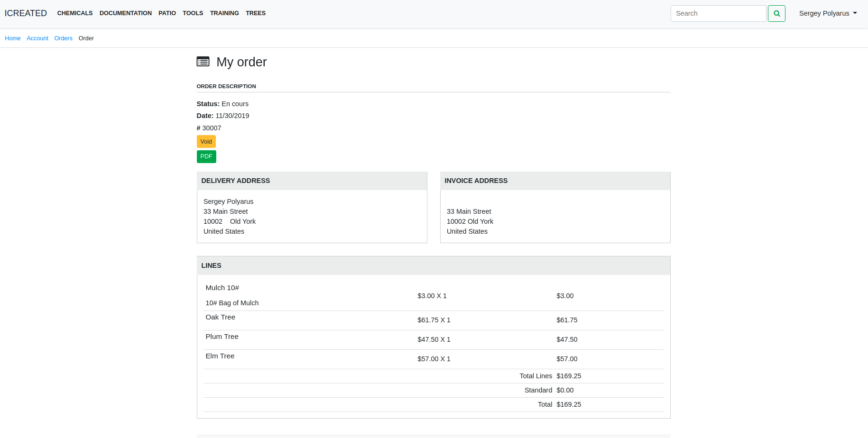Screen dimensions: 868x438
Task: Go to the Documentation category
Action: point(126,13)
